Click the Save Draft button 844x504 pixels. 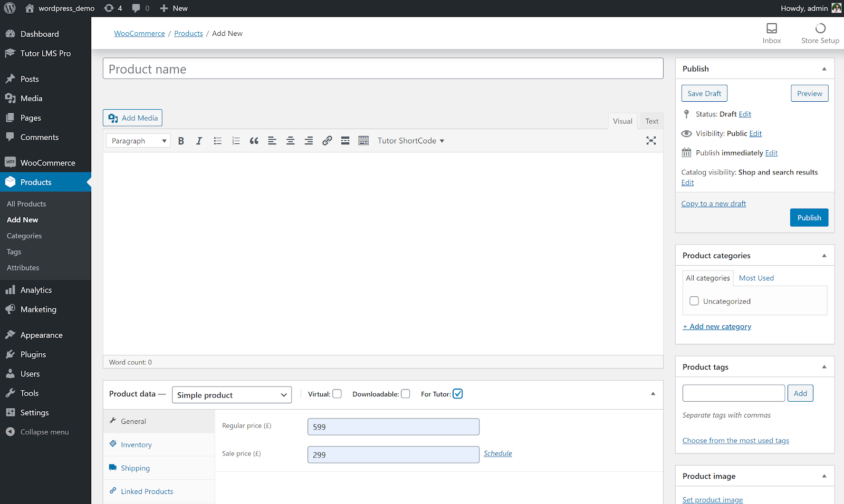pyautogui.click(x=704, y=93)
